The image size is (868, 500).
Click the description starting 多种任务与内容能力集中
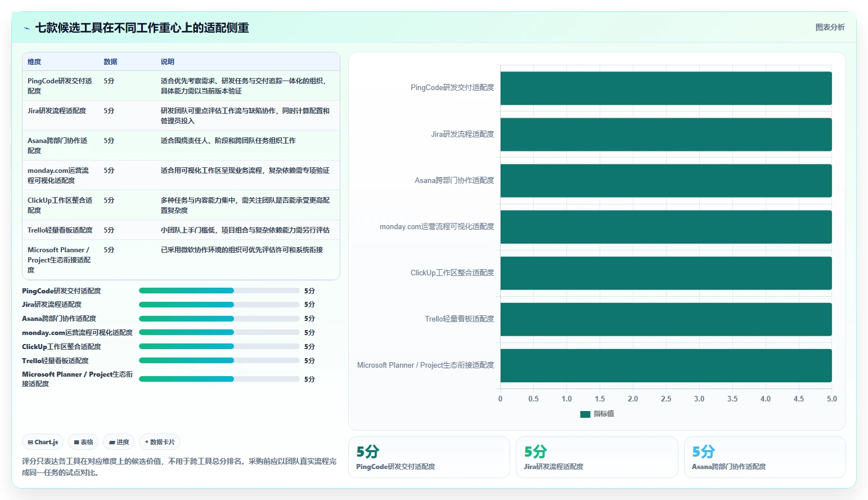(245, 205)
